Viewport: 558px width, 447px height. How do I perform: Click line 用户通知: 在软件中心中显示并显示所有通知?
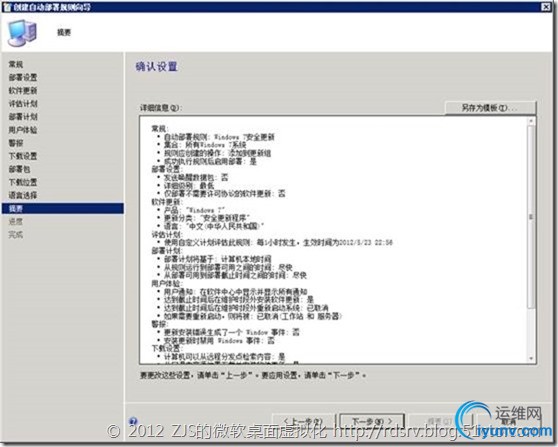tap(236, 291)
